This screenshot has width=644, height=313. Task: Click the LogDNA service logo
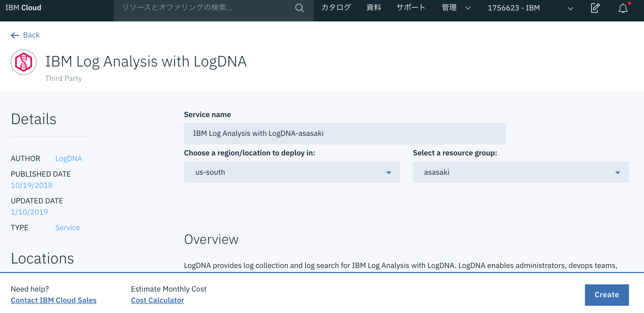click(23, 62)
